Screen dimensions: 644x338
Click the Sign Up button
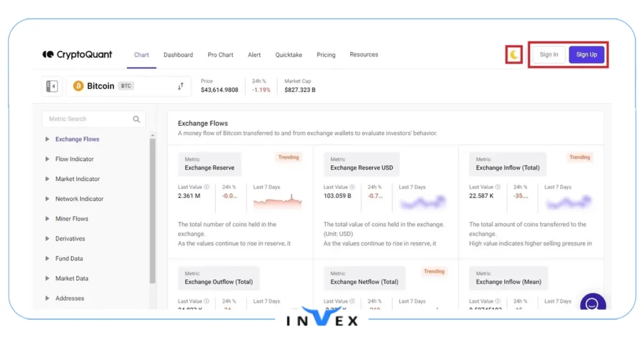587,55
